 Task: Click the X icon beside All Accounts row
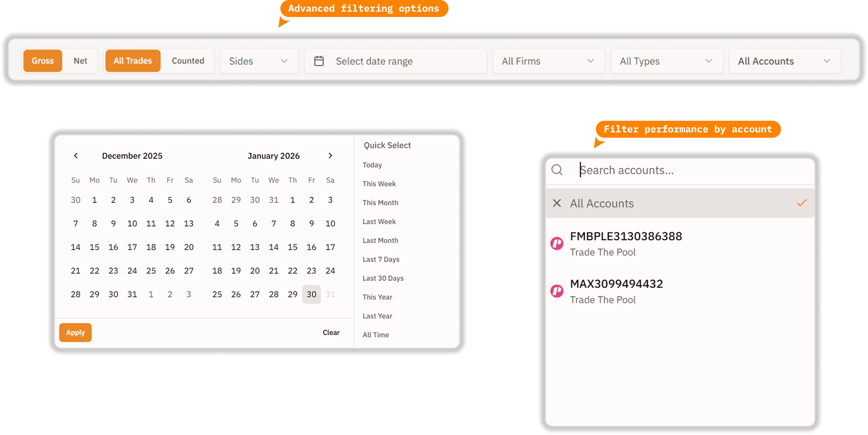pyautogui.click(x=557, y=203)
